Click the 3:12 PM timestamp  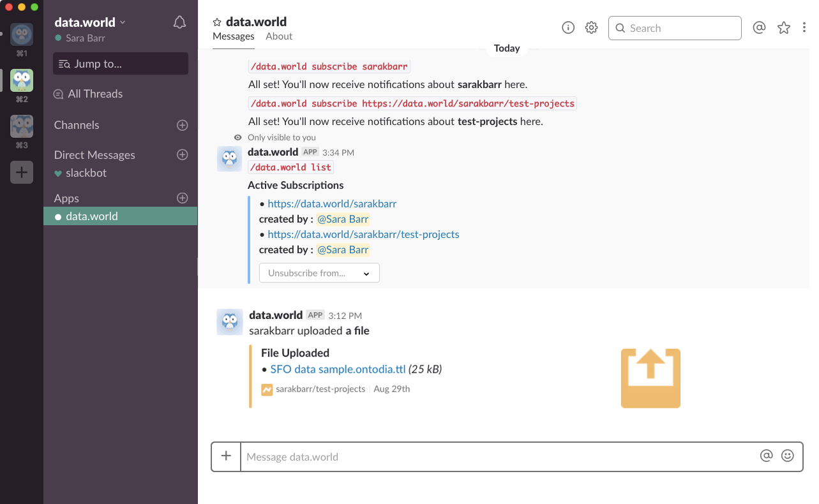click(345, 316)
